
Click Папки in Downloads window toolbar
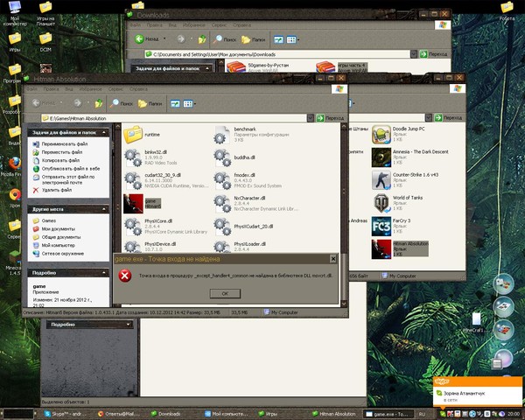(x=254, y=39)
